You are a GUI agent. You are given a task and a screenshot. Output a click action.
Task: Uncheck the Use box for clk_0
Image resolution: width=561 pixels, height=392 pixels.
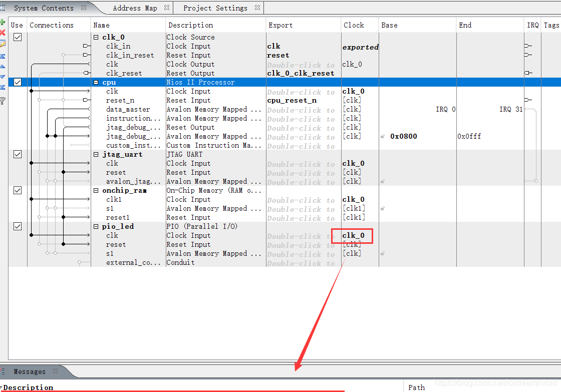click(x=18, y=37)
